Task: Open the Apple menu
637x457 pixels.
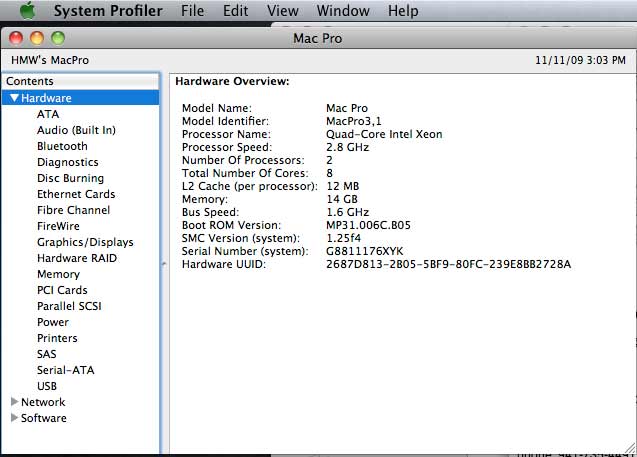Action: click(x=28, y=11)
